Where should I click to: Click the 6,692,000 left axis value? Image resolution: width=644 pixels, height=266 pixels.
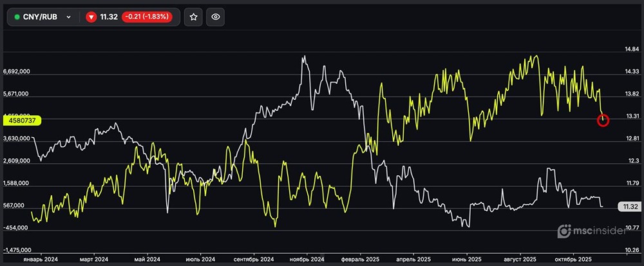17,71
